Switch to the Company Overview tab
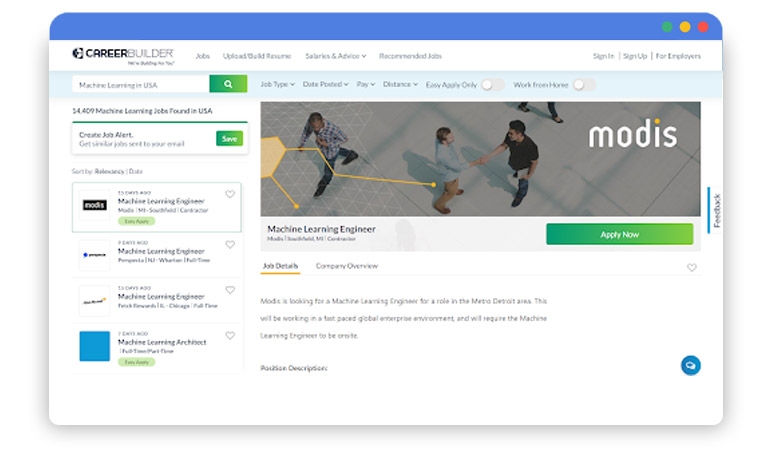The width and height of the screenshot is (762, 450). coord(346,266)
